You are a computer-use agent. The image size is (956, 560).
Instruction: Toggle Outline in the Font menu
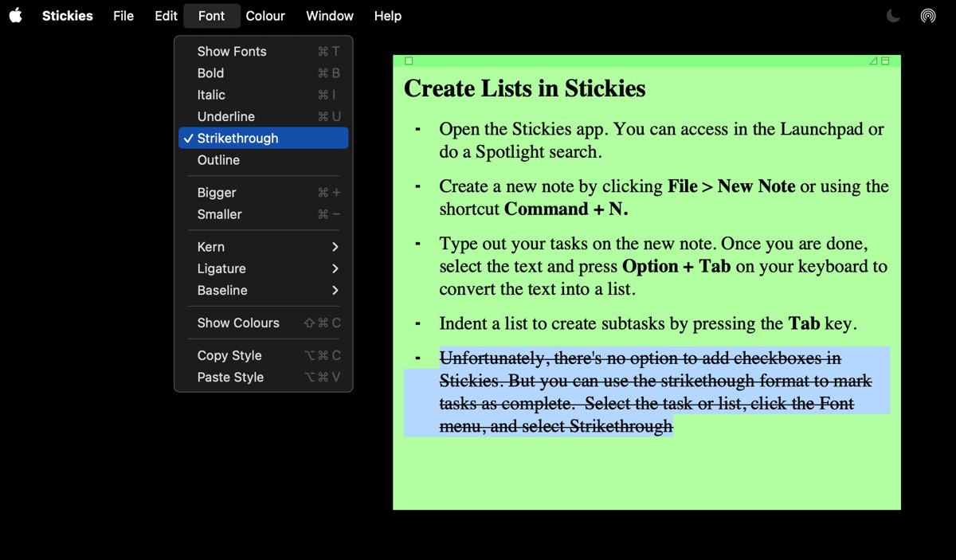point(264,160)
